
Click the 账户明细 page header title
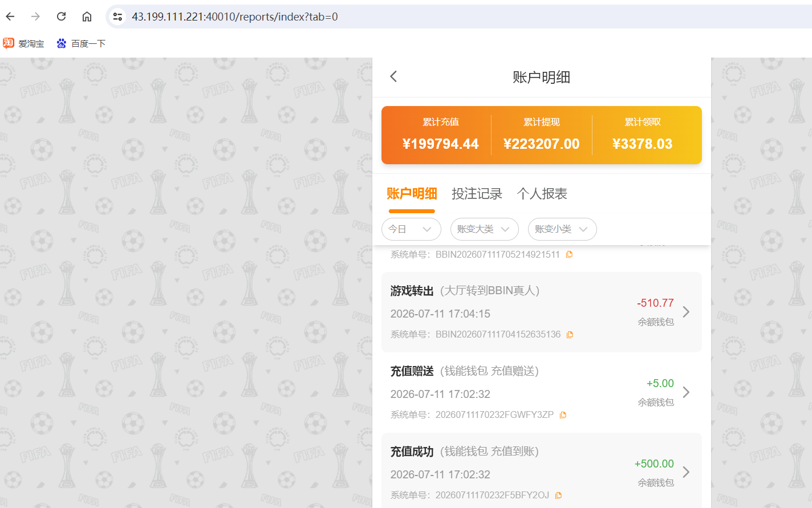point(541,77)
